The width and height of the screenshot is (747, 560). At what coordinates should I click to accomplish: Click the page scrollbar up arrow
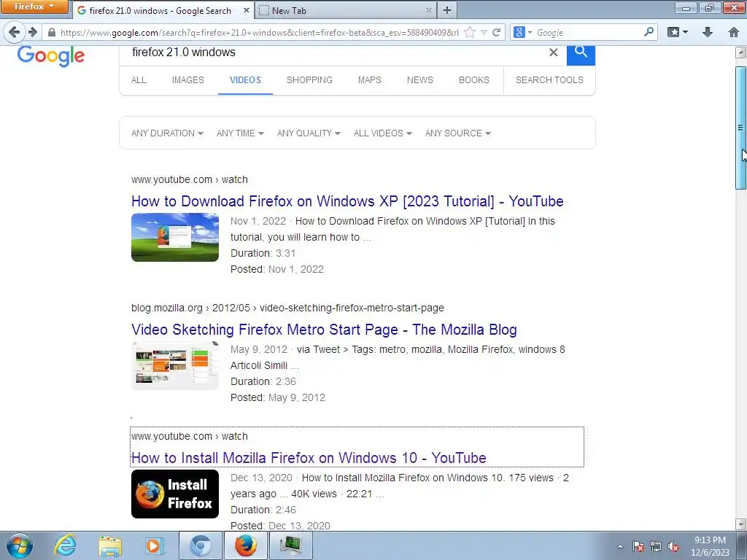(x=741, y=52)
